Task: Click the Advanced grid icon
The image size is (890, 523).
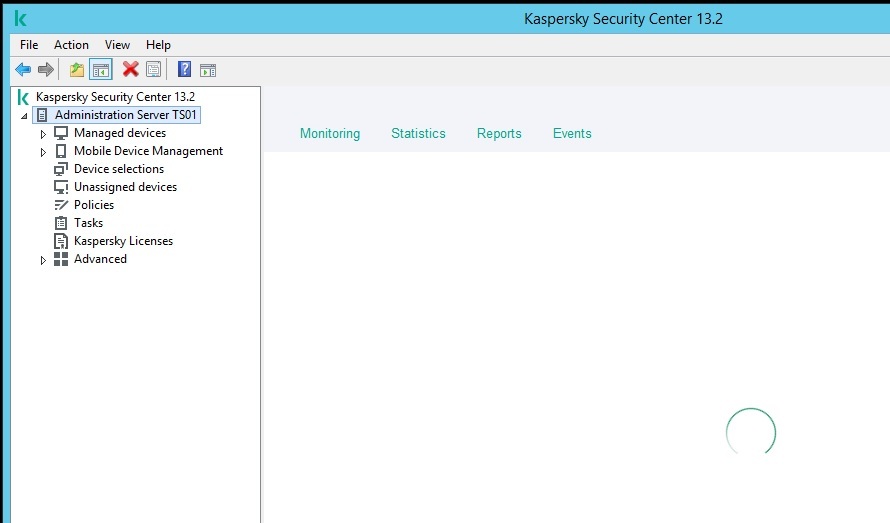Action: click(61, 259)
